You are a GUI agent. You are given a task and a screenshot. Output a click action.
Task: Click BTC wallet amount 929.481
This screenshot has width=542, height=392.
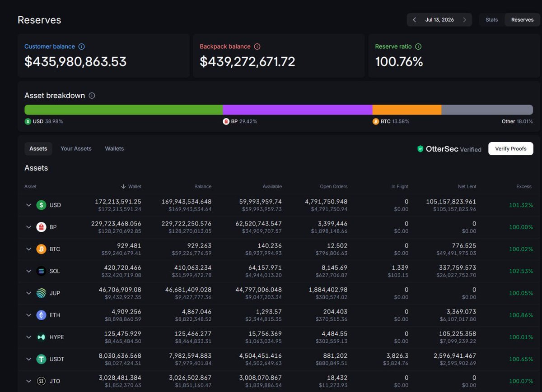129,246
